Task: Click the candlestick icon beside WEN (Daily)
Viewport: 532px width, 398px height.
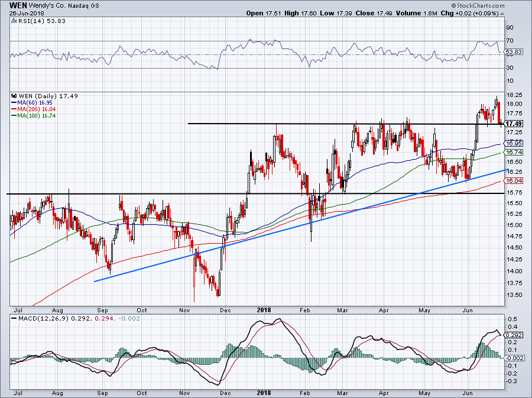Action: [14, 96]
